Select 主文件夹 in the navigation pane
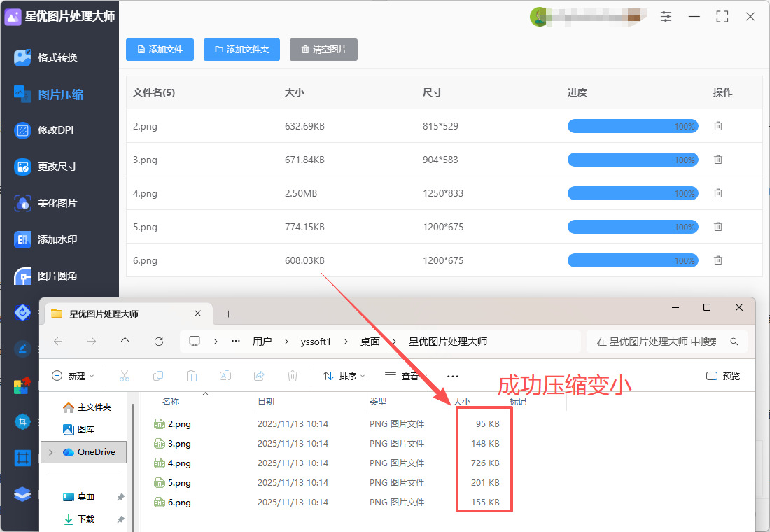 click(x=87, y=407)
